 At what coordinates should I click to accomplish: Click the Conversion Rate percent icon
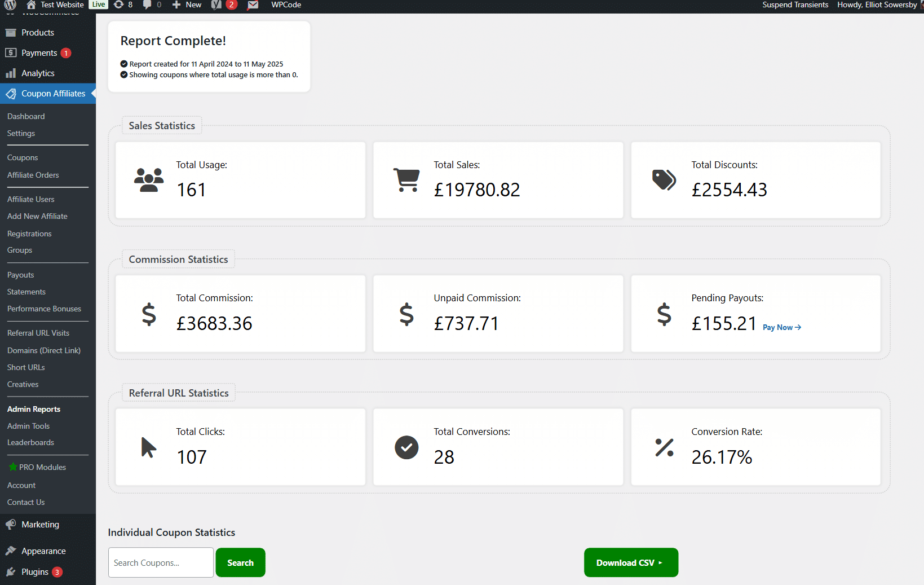(x=664, y=447)
